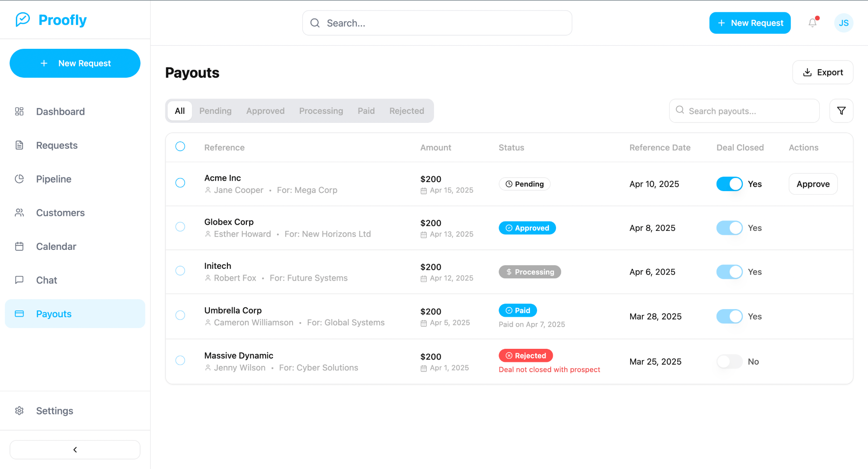Open Dashboard from the sidebar
868x469 pixels.
[60, 112]
